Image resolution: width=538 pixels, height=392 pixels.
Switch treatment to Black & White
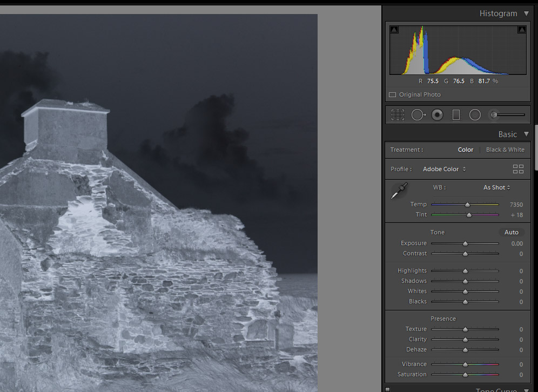(505, 150)
